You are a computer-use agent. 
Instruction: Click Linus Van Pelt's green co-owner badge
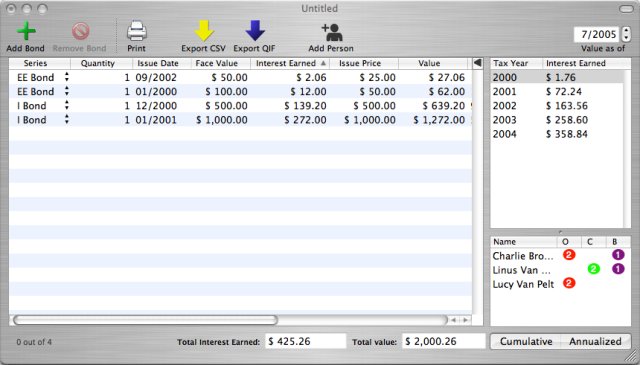point(593,269)
